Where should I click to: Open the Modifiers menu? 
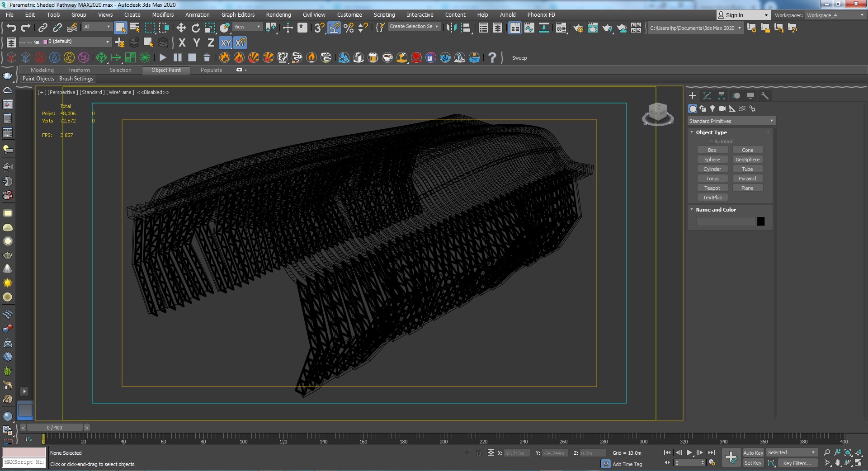(x=163, y=15)
